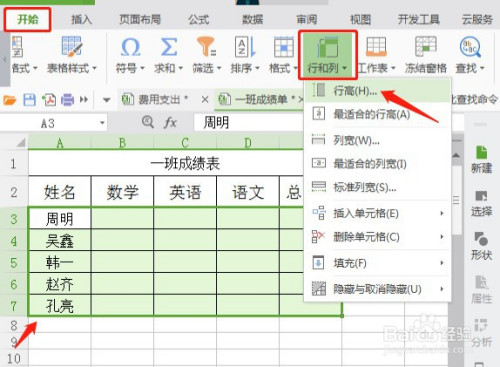The width and height of the screenshot is (500, 367).
Task: Click the 分析 icon in the side panel
Action: pyautogui.click(x=481, y=326)
